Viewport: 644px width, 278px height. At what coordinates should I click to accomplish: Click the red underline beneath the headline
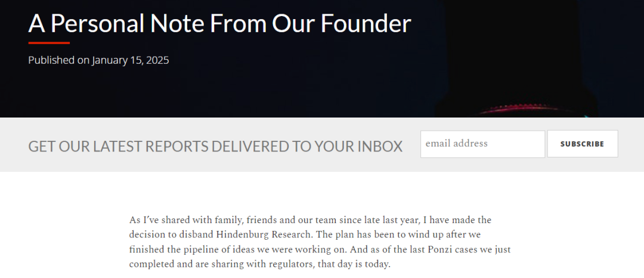49,43
